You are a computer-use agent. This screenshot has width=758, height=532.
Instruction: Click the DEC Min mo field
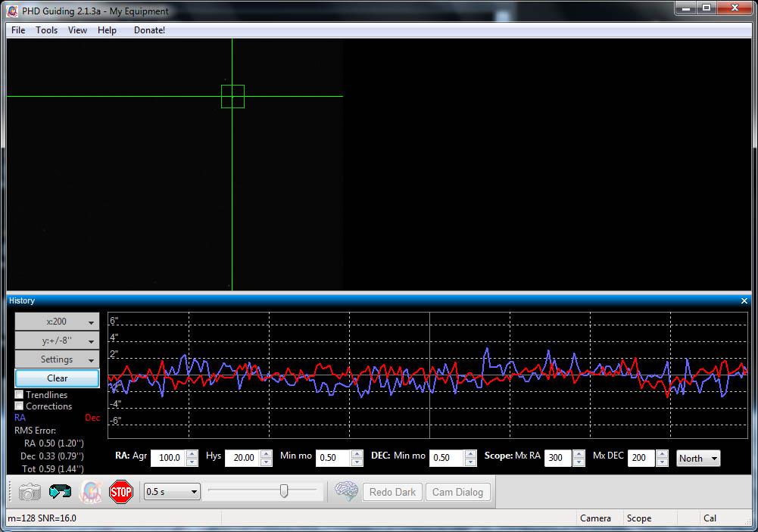[448, 458]
